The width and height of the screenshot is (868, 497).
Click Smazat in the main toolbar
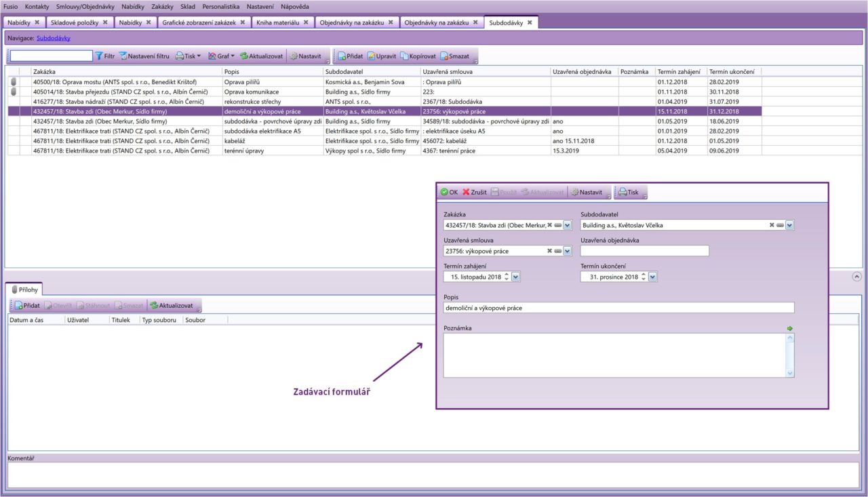tap(454, 56)
